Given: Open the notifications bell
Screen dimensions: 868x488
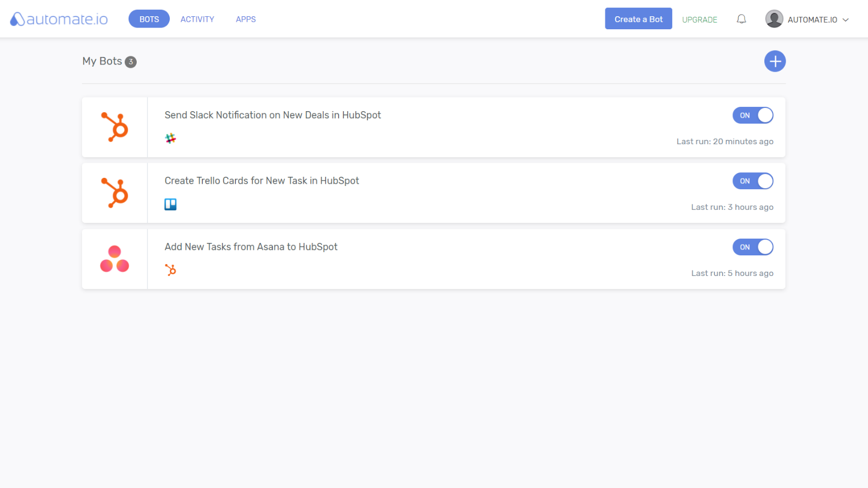Looking at the screenshot, I should pos(741,19).
